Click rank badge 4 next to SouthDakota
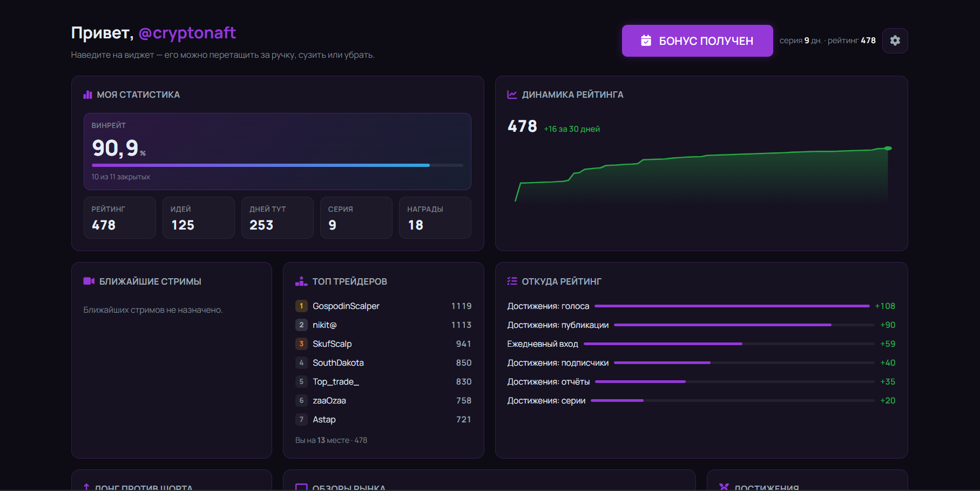 (301, 363)
